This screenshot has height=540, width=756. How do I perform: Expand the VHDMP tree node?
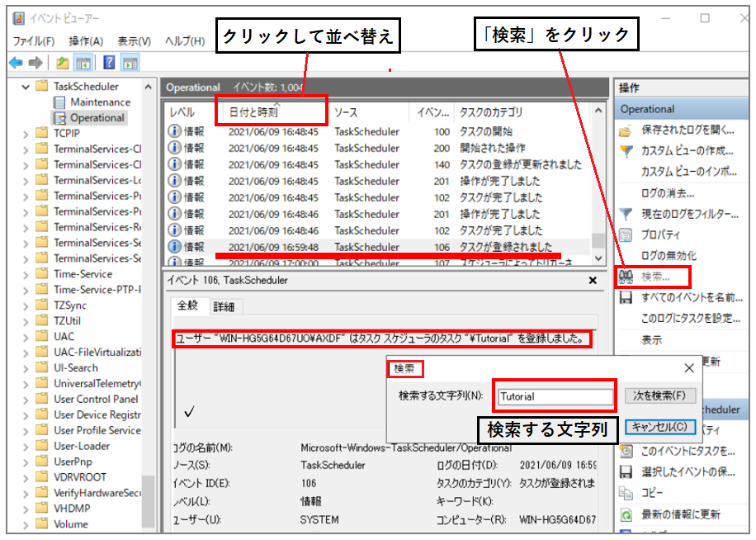coord(26,509)
